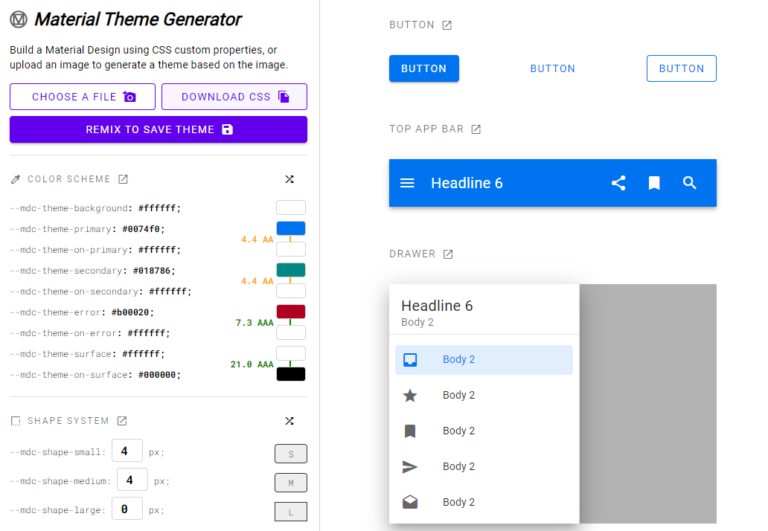Select the Body 2 item with send arrow
This screenshot has height=531, width=768.
coord(484,467)
